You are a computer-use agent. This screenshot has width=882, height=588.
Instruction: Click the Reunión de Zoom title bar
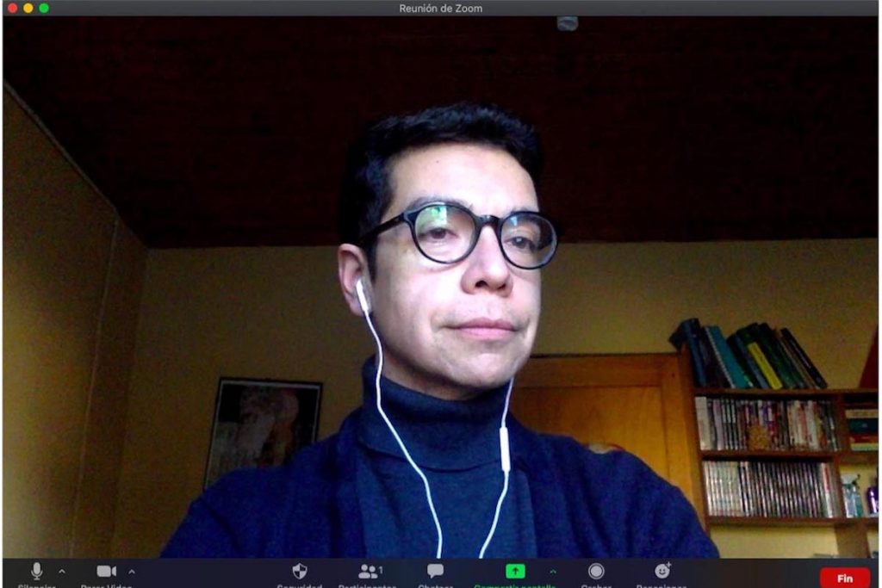440,8
